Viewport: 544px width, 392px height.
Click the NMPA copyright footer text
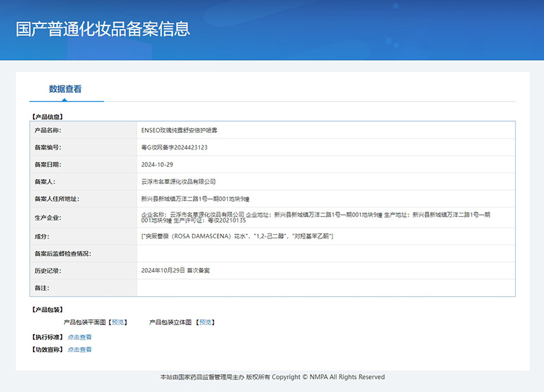tap(273, 377)
